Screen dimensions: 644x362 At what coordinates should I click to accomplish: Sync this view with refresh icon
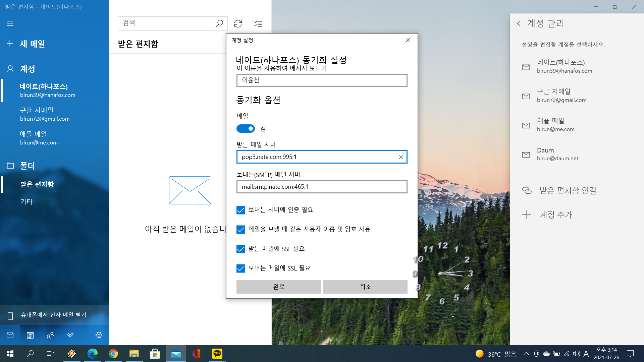tap(238, 23)
